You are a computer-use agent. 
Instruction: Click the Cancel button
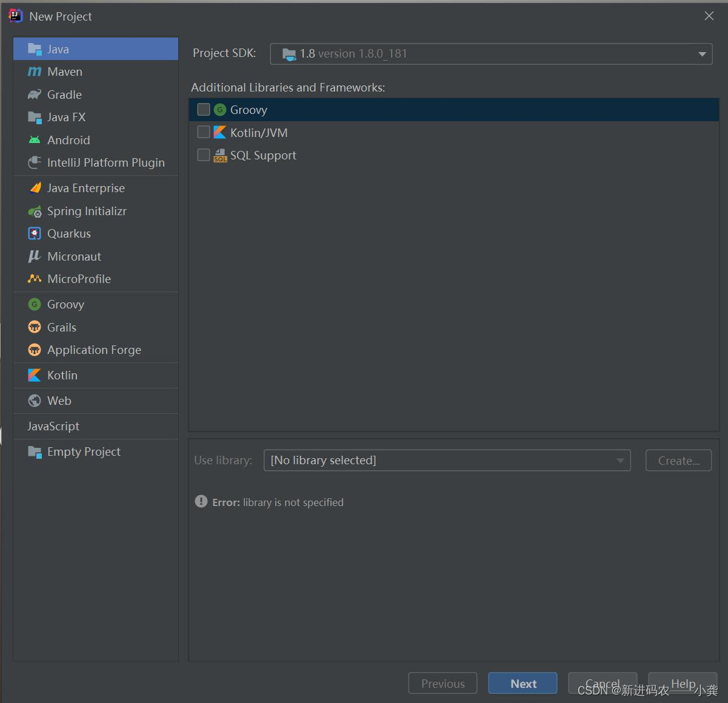click(603, 683)
